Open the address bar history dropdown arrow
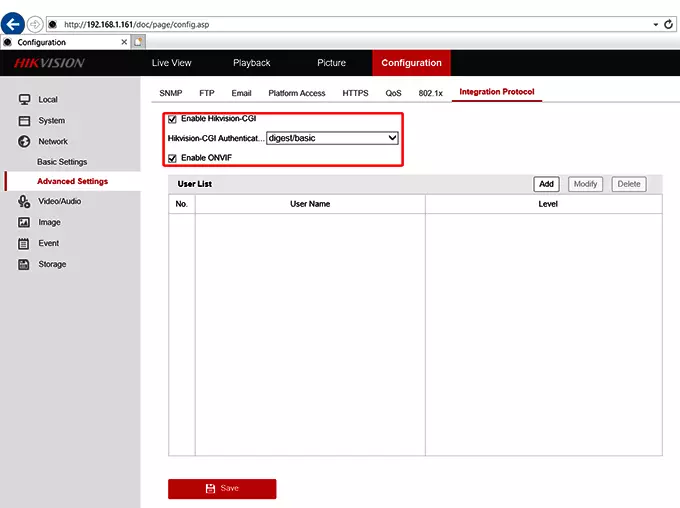680x508 pixels. coord(656,25)
